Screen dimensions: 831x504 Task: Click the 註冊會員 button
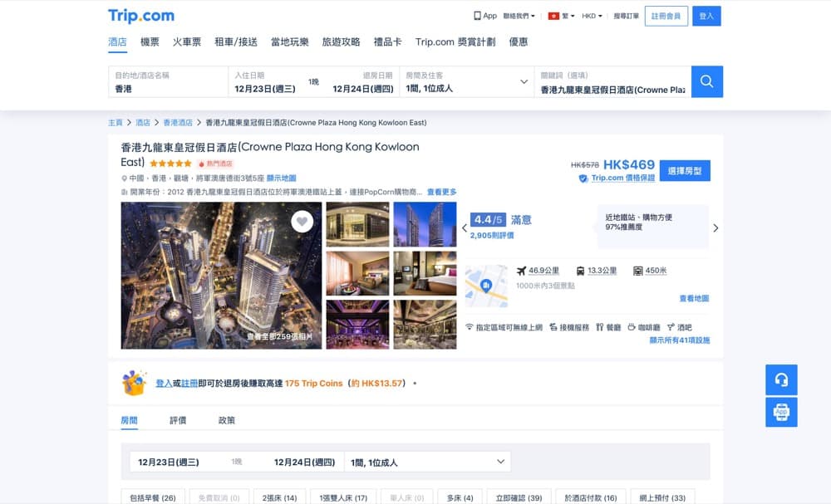click(666, 16)
